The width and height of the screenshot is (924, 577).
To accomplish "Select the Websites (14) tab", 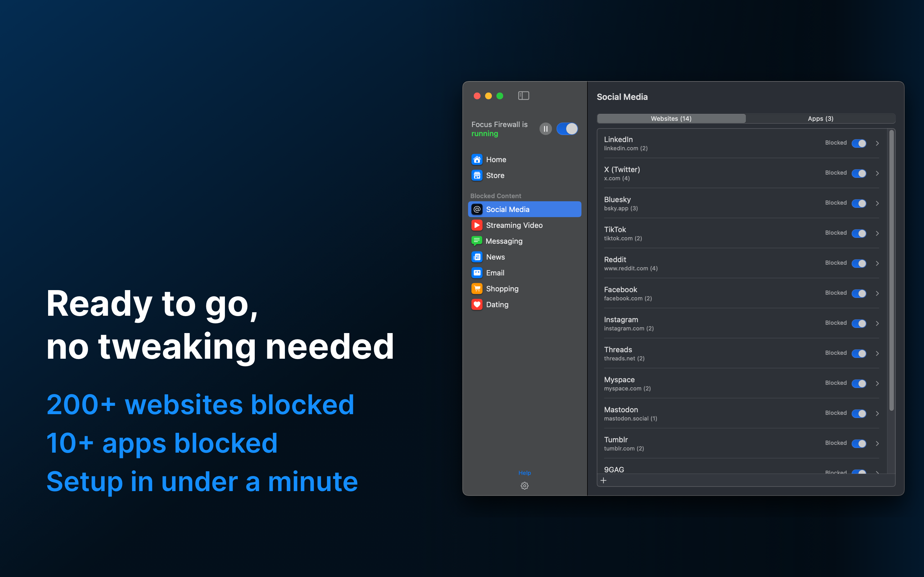I will pyautogui.click(x=671, y=119).
